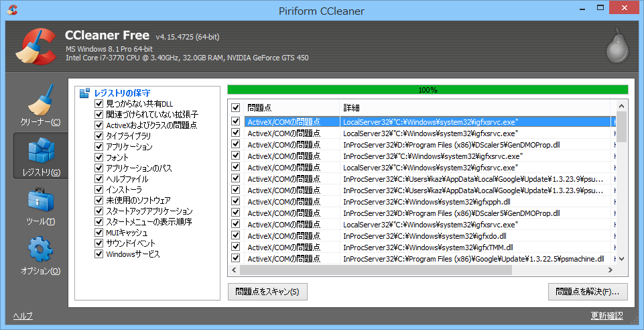Click MS Windows 8.1 Pro 64-bit text

point(109,49)
